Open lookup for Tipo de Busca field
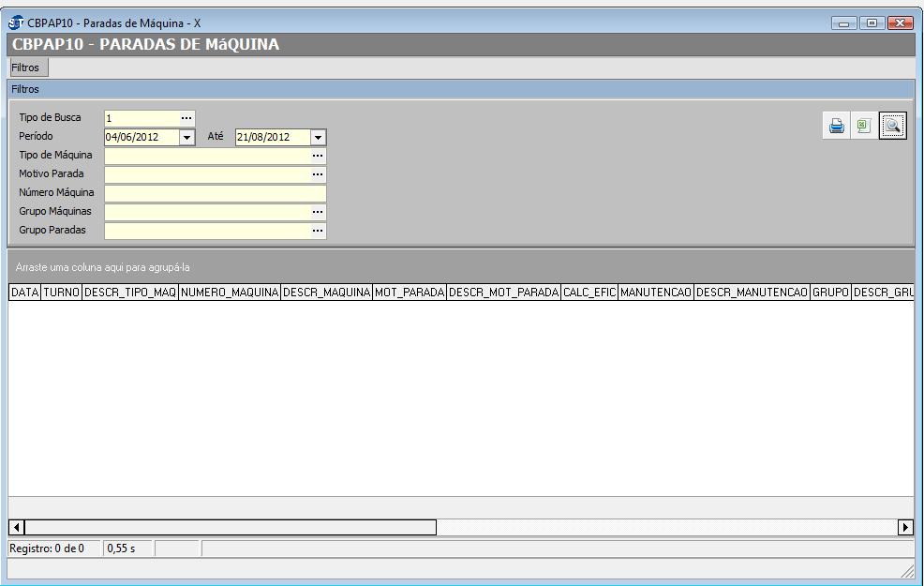The image size is (924, 586). tap(186, 118)
